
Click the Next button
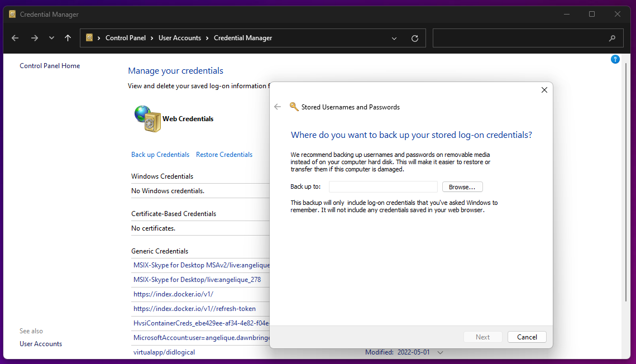(x=482, y=337)
